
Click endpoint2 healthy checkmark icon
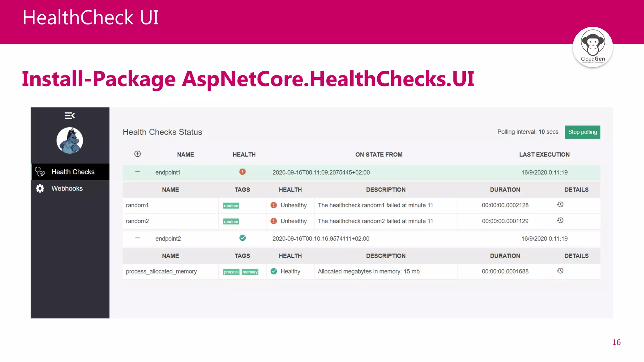242,238
